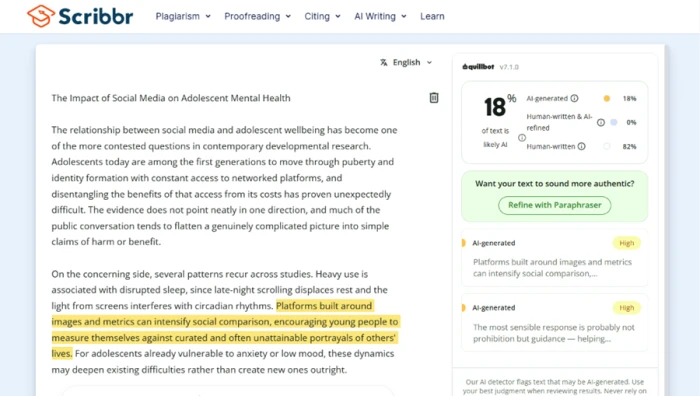
Task: Click the v7.1.0 version label
Action: tap(509, 67)
